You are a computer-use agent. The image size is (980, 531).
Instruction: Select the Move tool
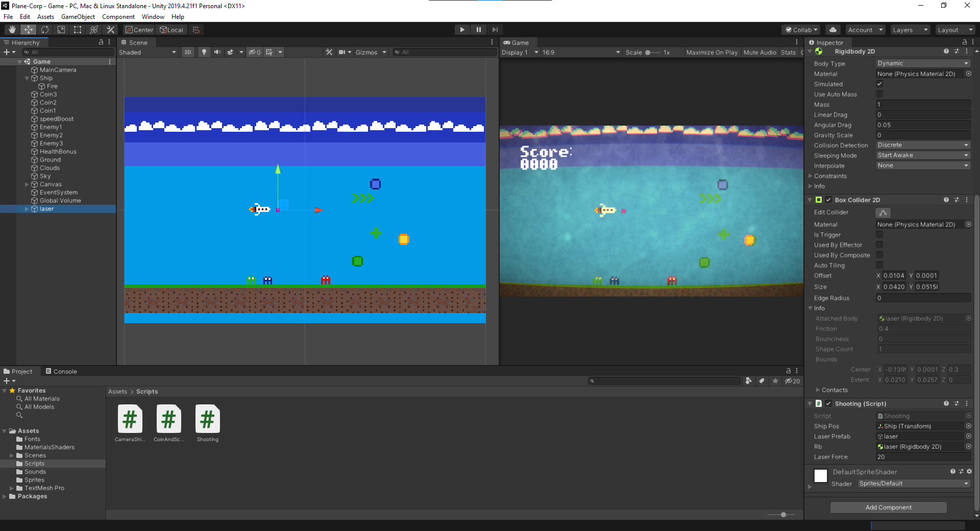tap(29, 30)
